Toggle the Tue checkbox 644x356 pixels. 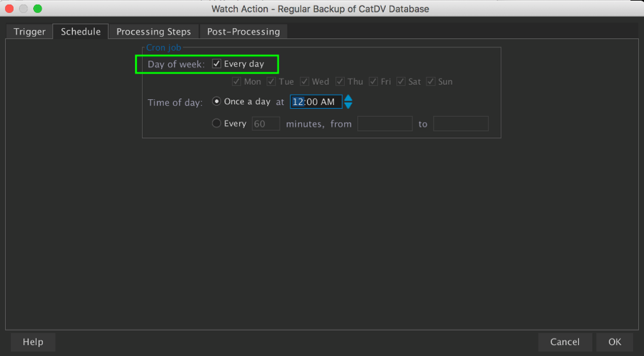point(271,82)
